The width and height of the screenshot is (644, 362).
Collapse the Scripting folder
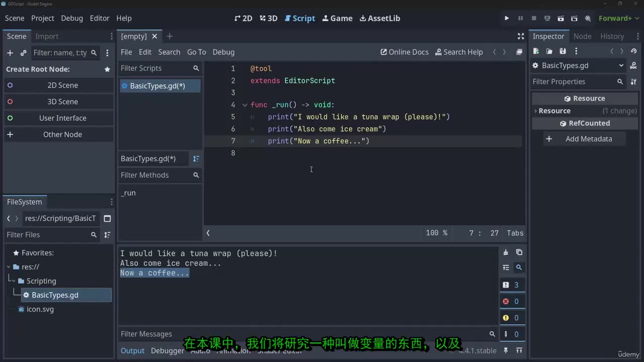pos(14,281)
